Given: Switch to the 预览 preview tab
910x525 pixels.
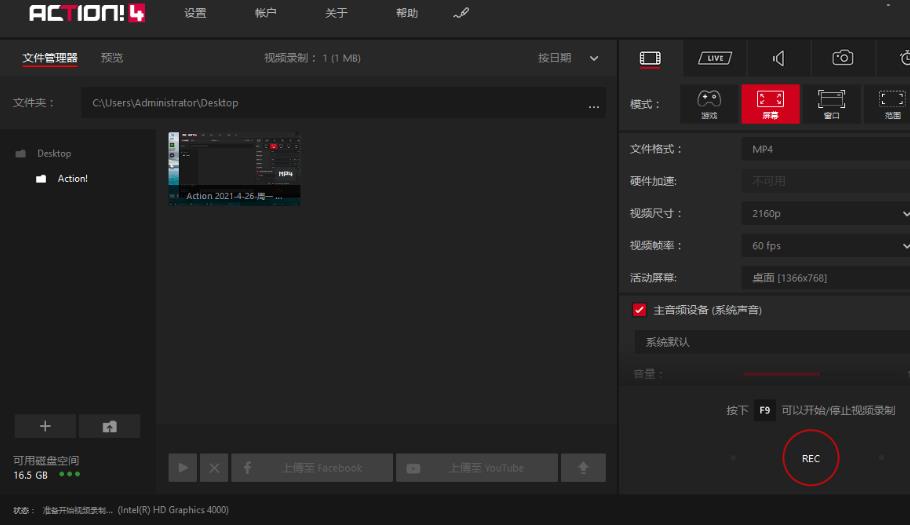Looking at the screenshot, I should tap(111, 58).
